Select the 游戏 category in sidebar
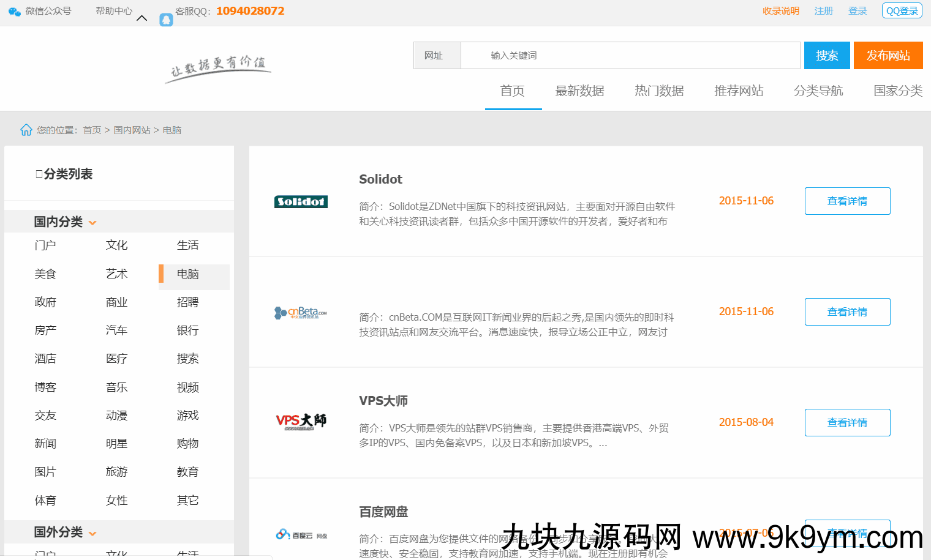The image size is (931, 560). [188, 416]
